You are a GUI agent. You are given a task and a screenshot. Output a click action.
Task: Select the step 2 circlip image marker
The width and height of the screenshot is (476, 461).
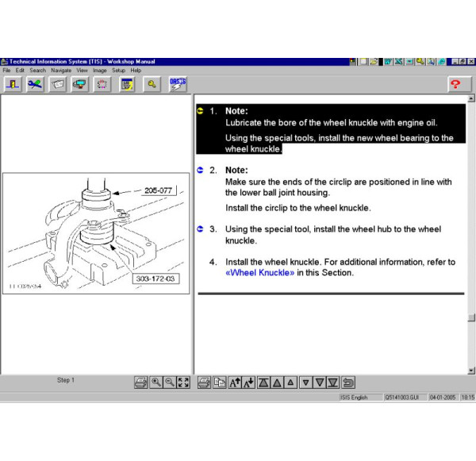[201, 170]
